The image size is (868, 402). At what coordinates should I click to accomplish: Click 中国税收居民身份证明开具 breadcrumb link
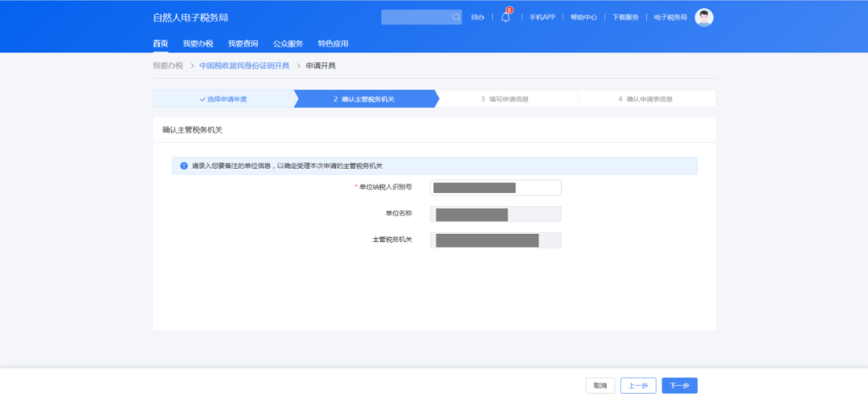tap(244, 65)
